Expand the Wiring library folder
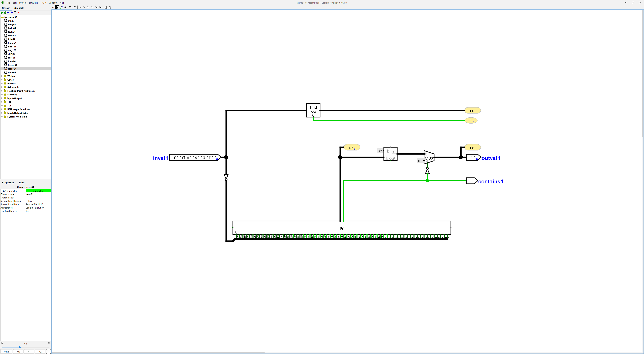Viewport: 644px width, 354px height. (2, 76)
